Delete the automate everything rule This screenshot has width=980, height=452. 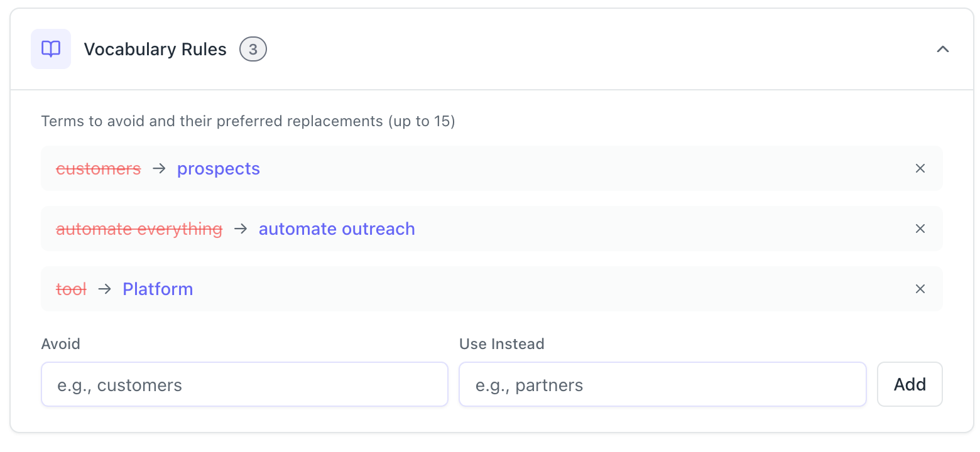[920, 229]
